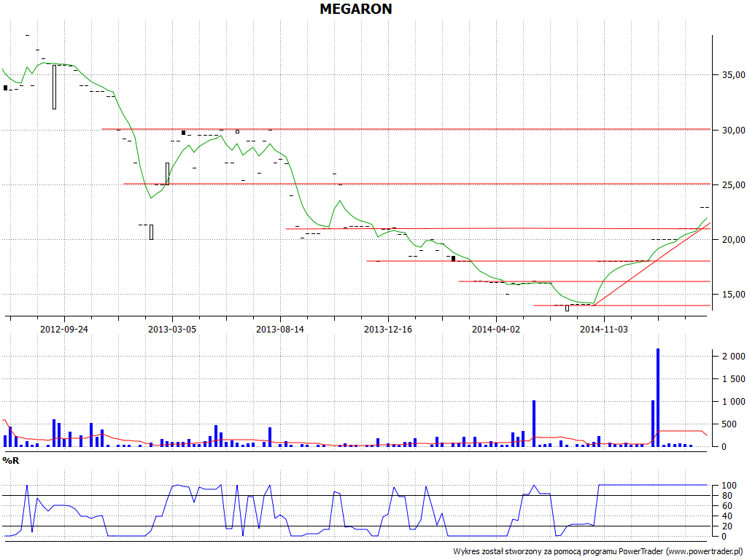Screen dimensions: 747x560
Task: Select the 2013-03-05 date label
Action: coord(172,329)
